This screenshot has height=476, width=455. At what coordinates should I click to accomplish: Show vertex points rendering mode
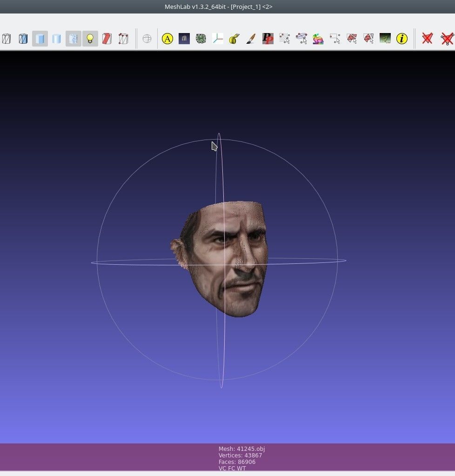pos(123,39)
